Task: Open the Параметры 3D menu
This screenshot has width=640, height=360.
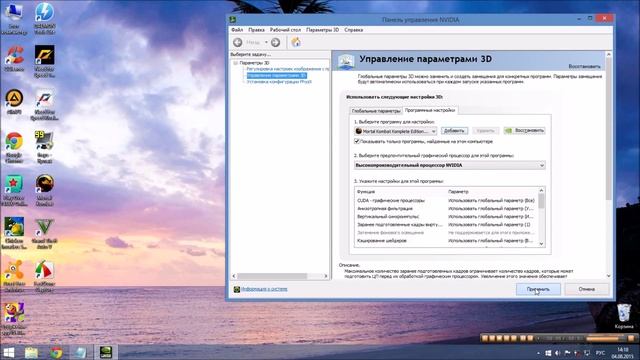Action: [x=322, y=30]
